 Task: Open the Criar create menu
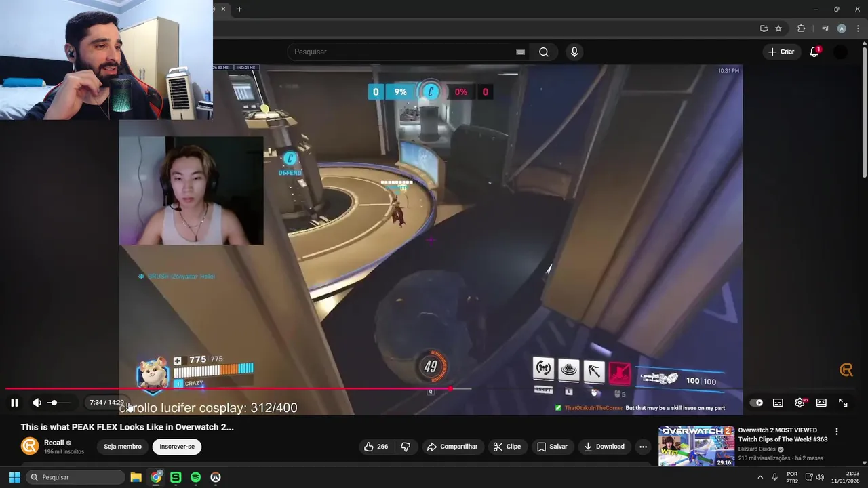coord(781,52)
